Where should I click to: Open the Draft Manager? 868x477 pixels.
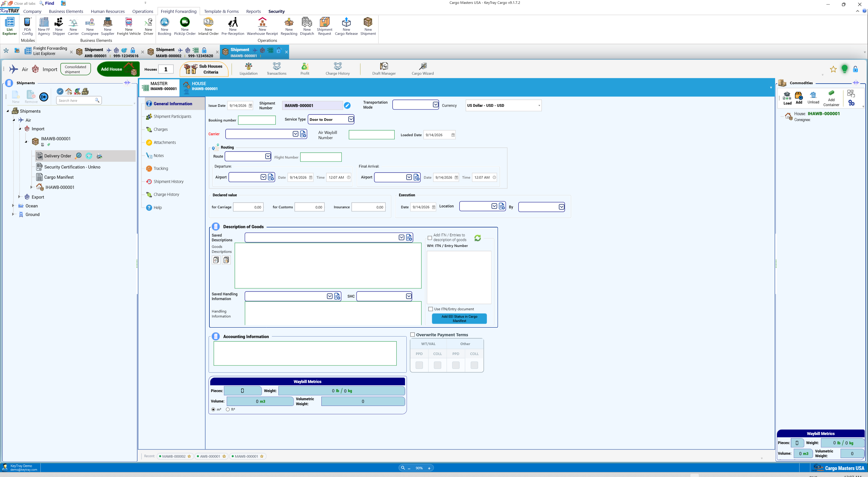tap(384, 69)
